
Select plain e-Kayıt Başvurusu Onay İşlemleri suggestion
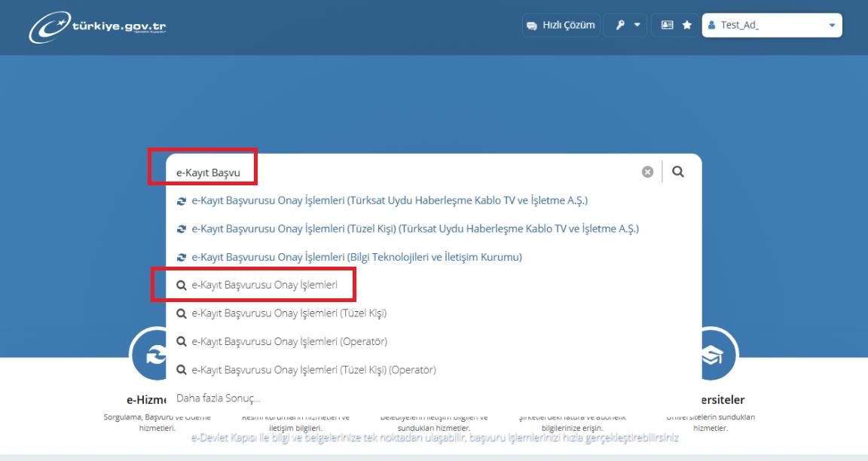coord(256,285)
